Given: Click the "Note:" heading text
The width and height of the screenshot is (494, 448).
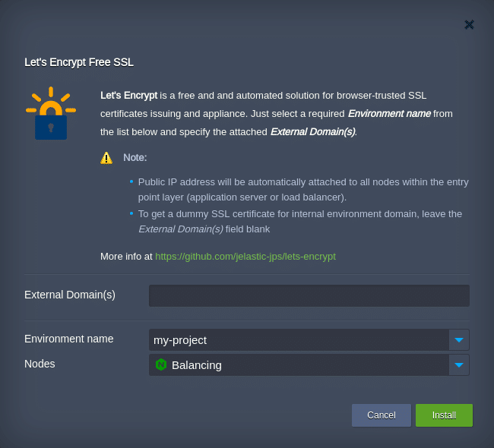Looking at the screenshot, I should (x=135, y=157).
